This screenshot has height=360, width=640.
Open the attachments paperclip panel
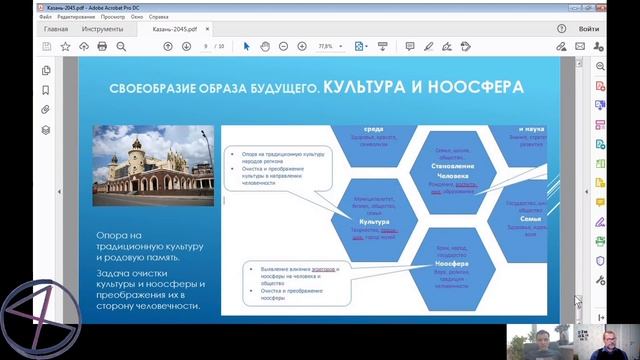[x=46, y=110]
